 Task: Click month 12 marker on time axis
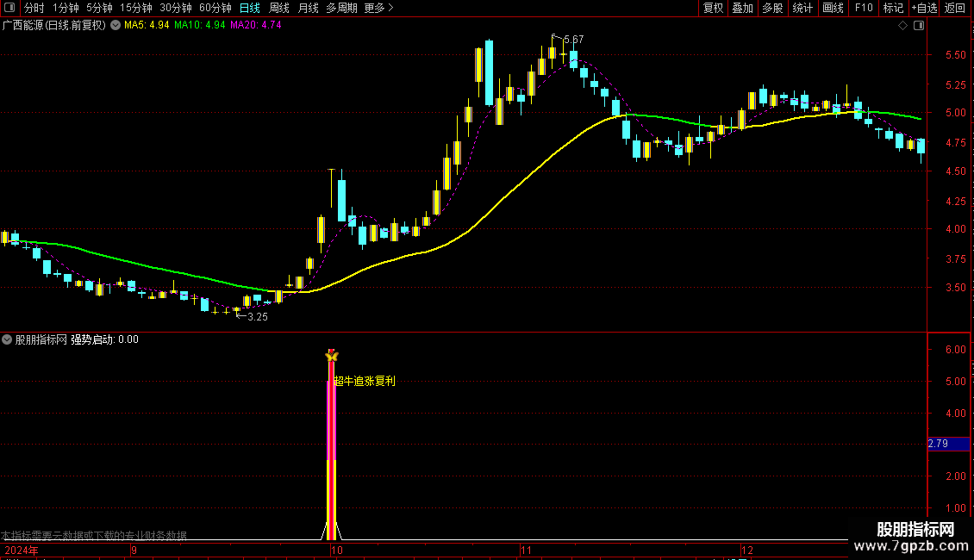coord(746,551)
